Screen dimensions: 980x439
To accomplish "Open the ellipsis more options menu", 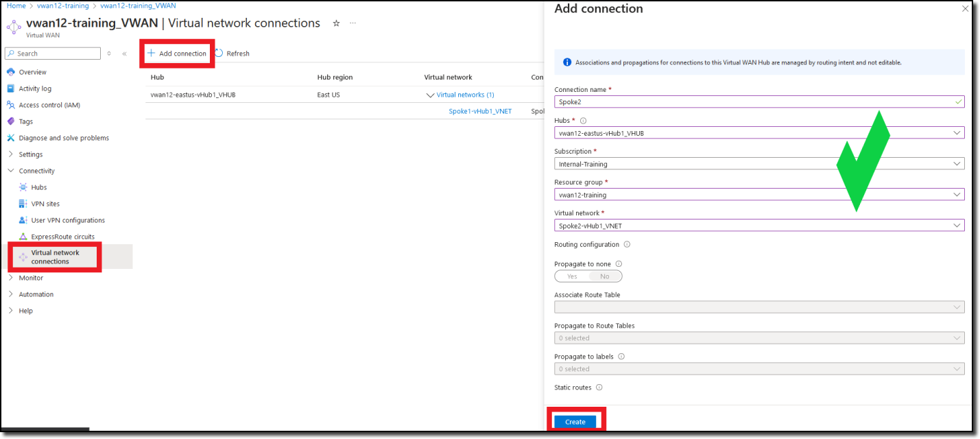I will (x=352, y=23).
